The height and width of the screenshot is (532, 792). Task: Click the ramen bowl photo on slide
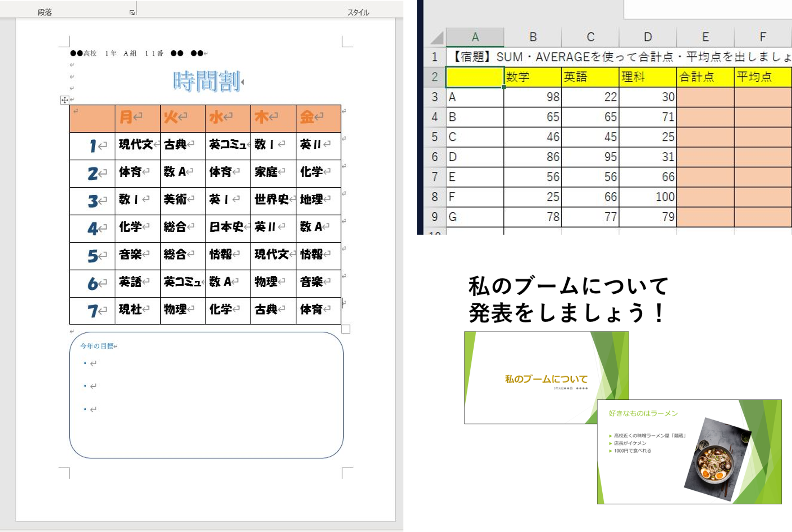[717, 459]
